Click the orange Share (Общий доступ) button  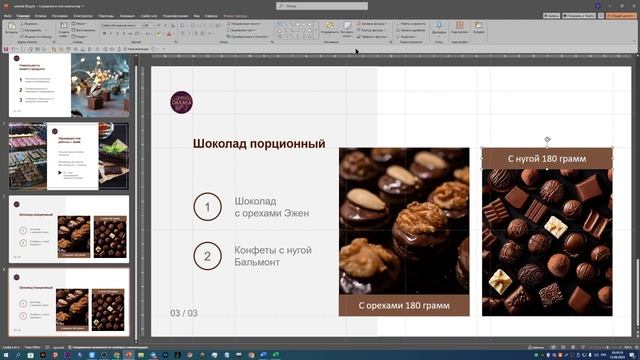tap(621, 16)
